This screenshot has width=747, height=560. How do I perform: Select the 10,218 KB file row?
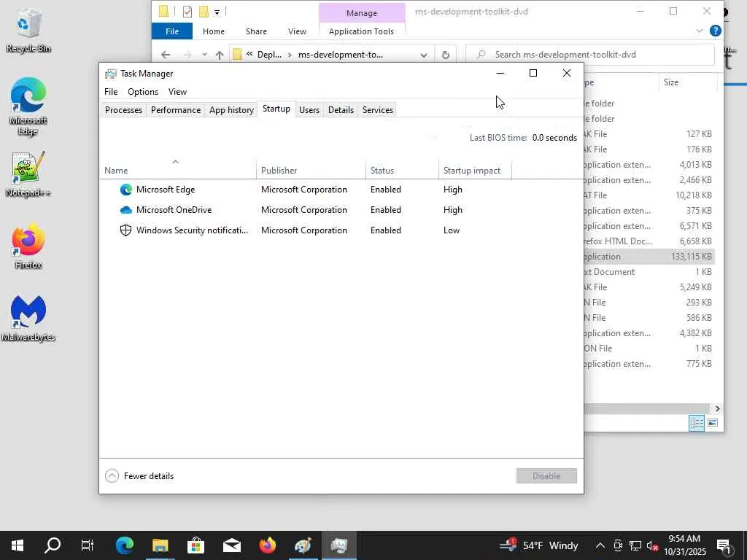(649, 195)
